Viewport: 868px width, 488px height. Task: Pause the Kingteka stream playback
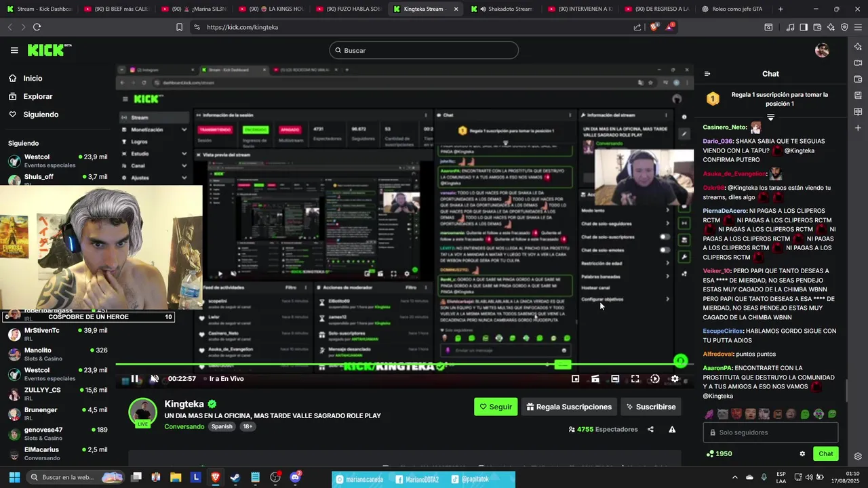(x=134, y=379)
